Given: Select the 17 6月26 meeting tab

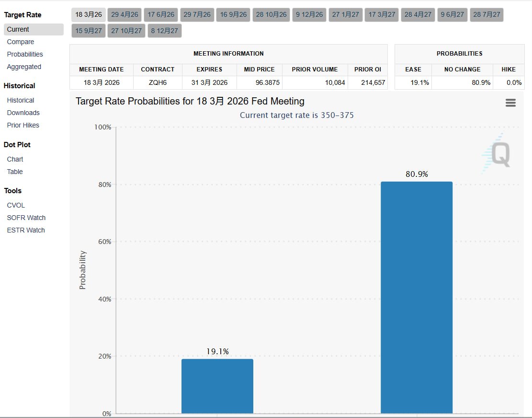Looking at the screenshot, I should point(161,14).
